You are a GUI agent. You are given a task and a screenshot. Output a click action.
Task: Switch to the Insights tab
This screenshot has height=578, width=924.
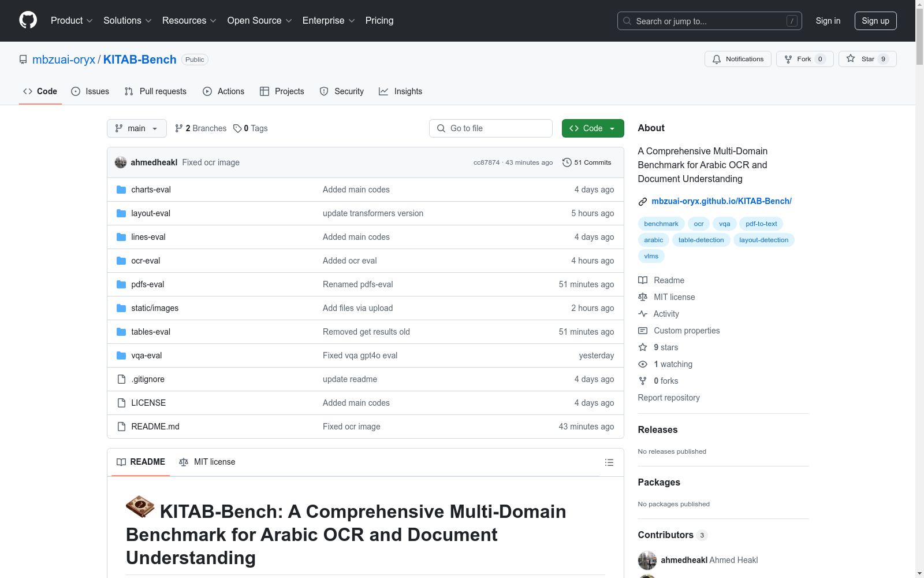(401, 91)
